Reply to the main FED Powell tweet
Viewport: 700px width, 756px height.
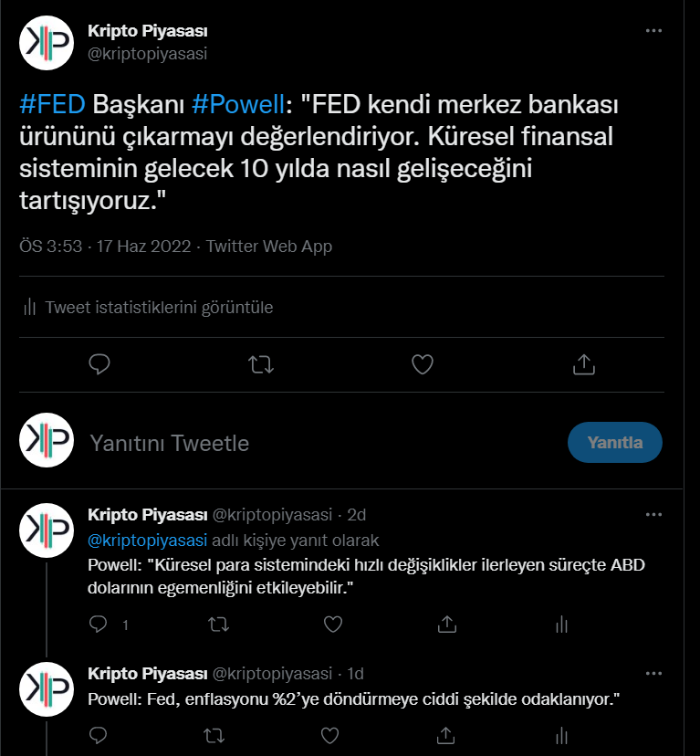click(x=99, y=364)
